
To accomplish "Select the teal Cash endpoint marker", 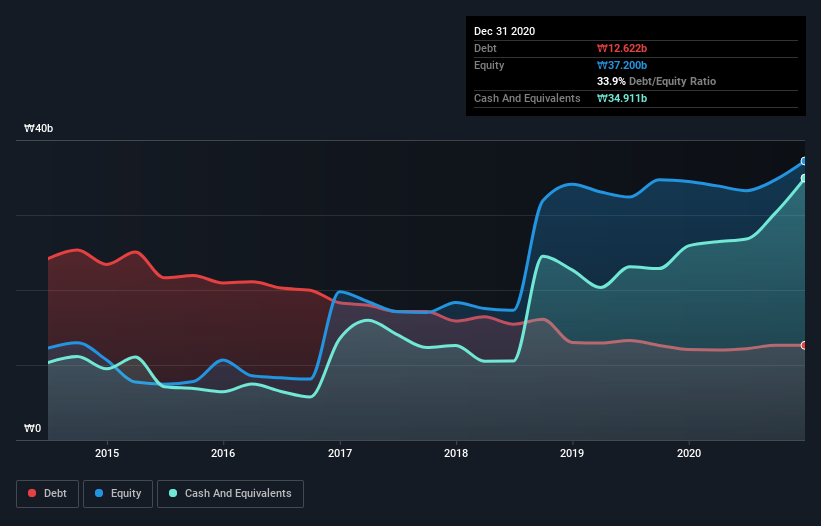I will 804,178.
